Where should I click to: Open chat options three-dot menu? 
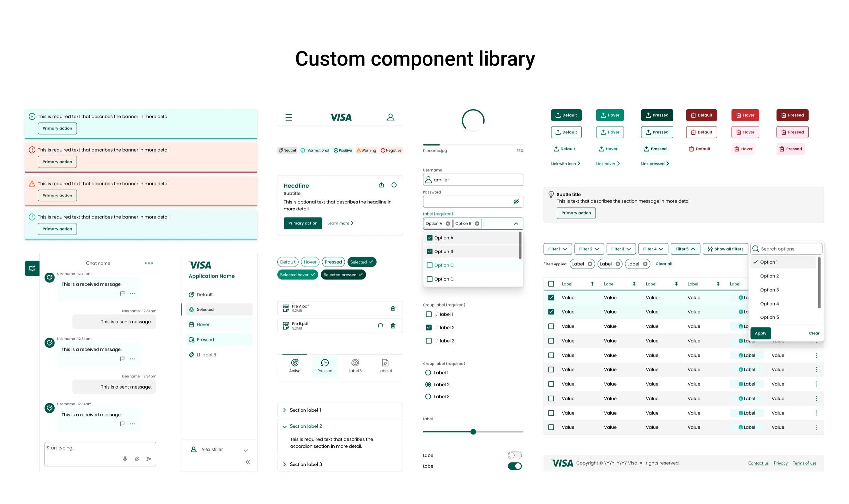[x=149, y=263]
